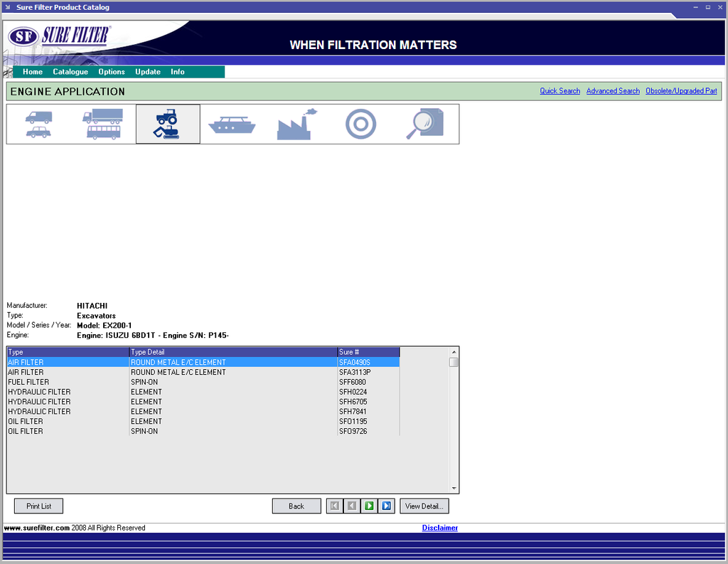Click the View Detail button

coord(424,506)
